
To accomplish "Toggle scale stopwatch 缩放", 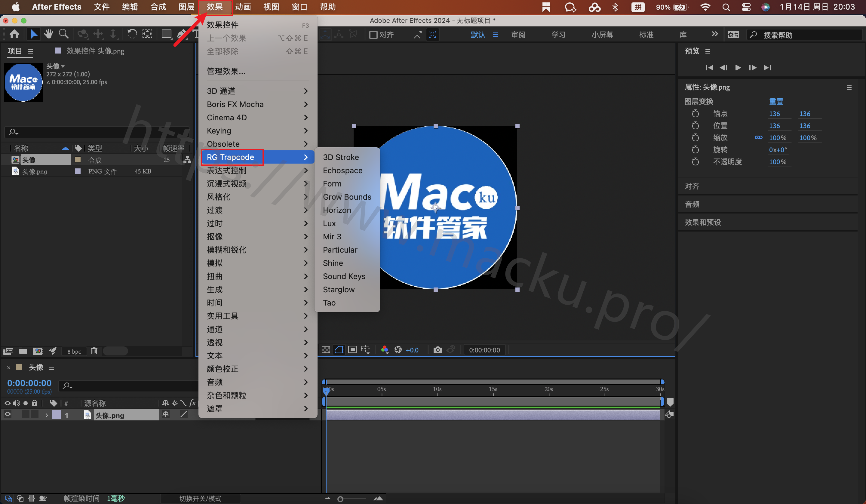I will 695,137.
